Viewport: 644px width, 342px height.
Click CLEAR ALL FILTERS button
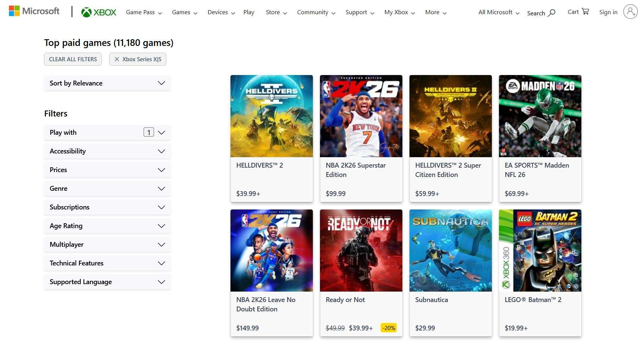[73, 59]
